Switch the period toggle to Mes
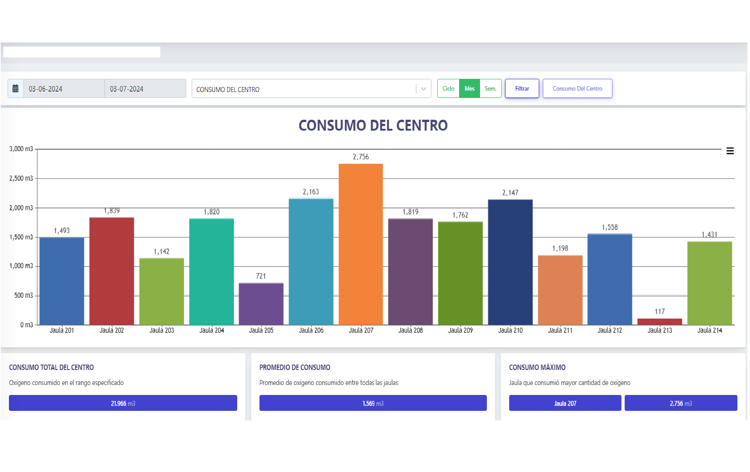This screenshot has height=472, width=750. (x=470, y=89)
